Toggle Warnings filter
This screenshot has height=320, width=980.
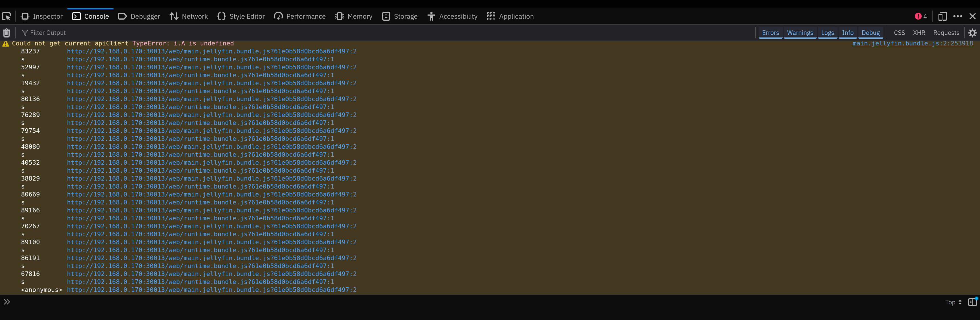pos(800,33)
